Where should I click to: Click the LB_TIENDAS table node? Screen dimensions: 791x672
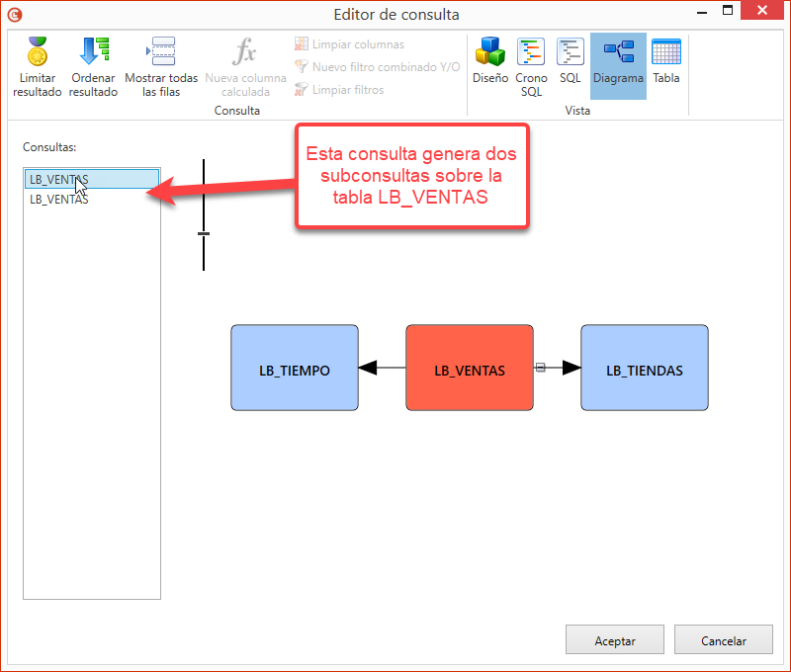click(644, 368)
